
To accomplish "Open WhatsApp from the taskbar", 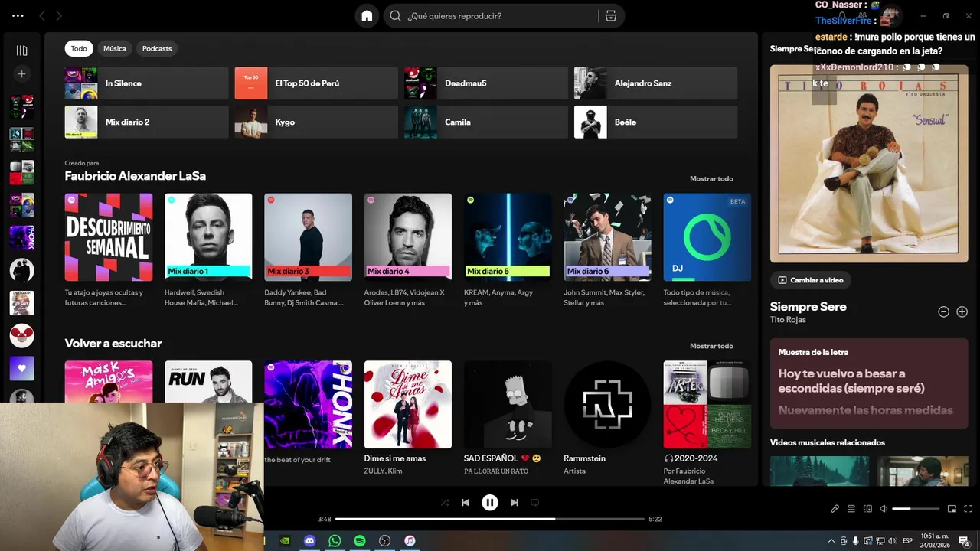I will point(335,540).
